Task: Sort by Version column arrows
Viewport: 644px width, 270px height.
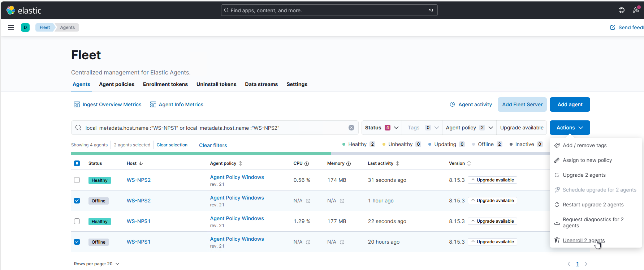Action: (x=469, y=163)
